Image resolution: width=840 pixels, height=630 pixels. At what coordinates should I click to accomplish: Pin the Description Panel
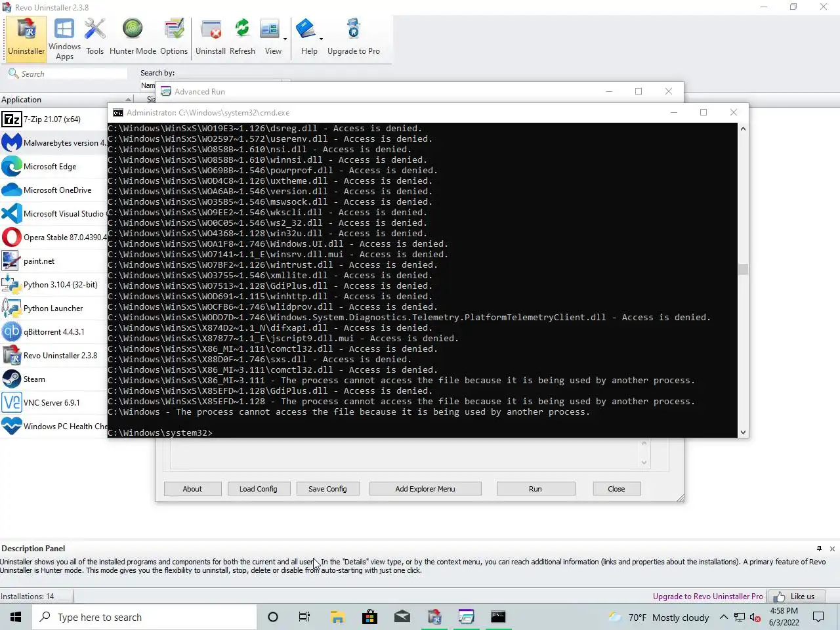(819, 549)
